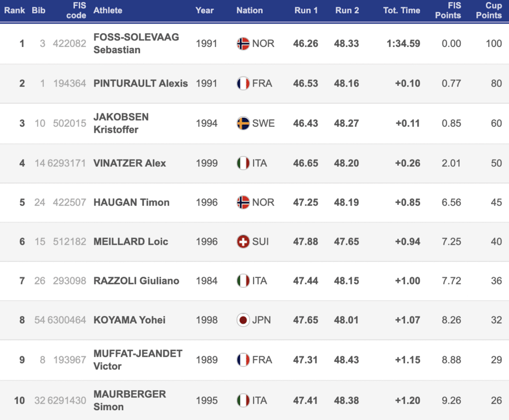The image size is (509, 420).
Task: Click Norway flag icon beside Foss-Solevaag
Action: pyautogui.click(x=243, y=44)
